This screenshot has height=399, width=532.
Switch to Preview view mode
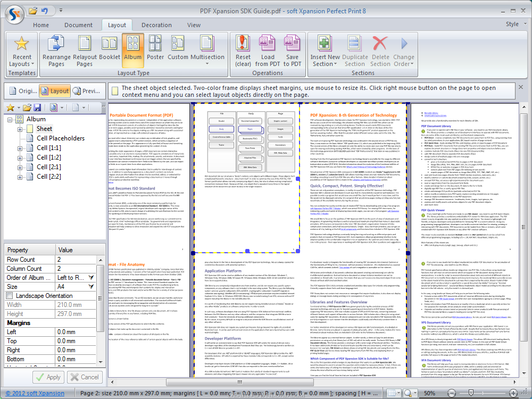point(87,91)
